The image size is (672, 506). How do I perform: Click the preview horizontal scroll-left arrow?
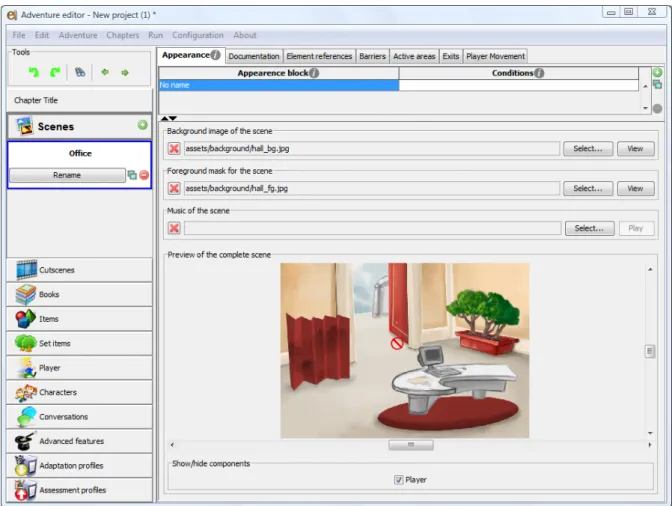pos(172,445)
